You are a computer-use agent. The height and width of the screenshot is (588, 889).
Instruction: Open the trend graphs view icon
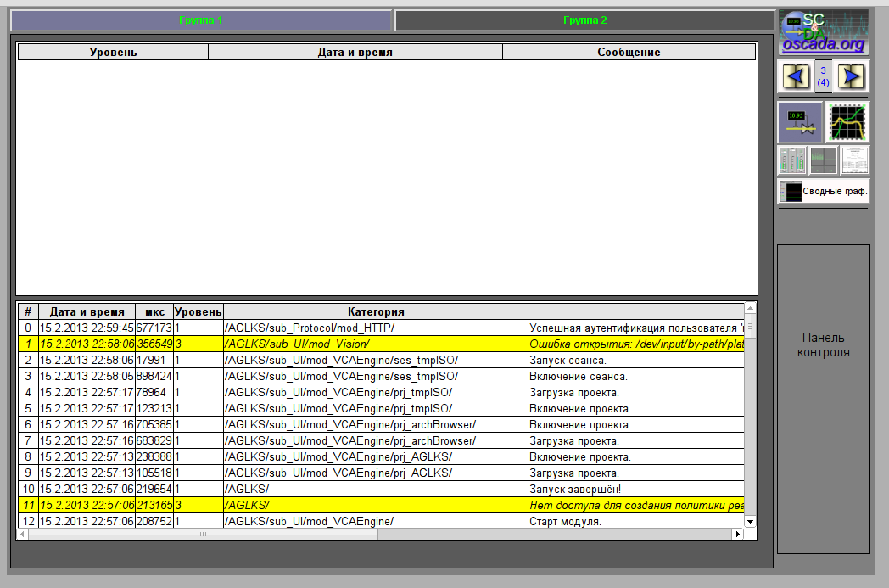point(847,122)
